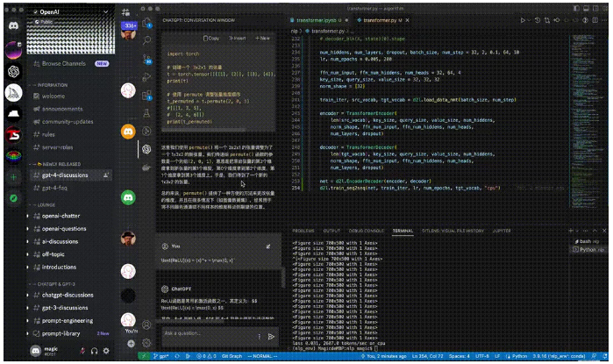Click Copy button above the code block
613x364 pixels.
point(211,39)
